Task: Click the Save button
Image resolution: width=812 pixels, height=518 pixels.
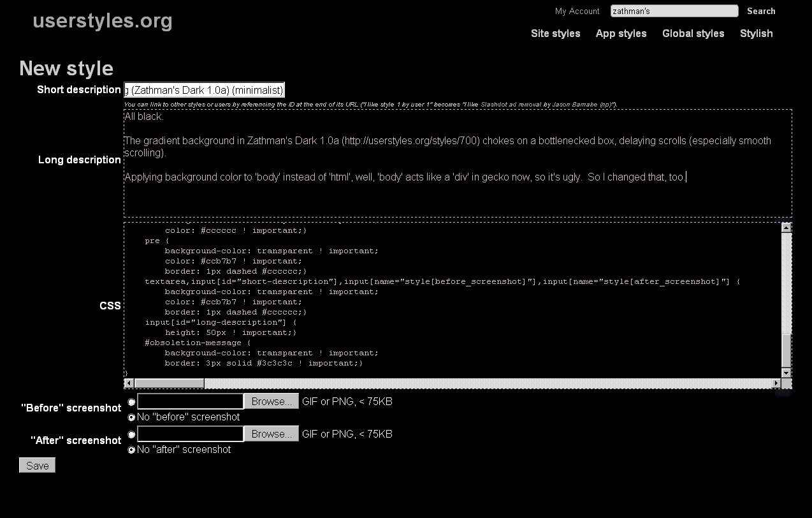Action: point(36,465)
